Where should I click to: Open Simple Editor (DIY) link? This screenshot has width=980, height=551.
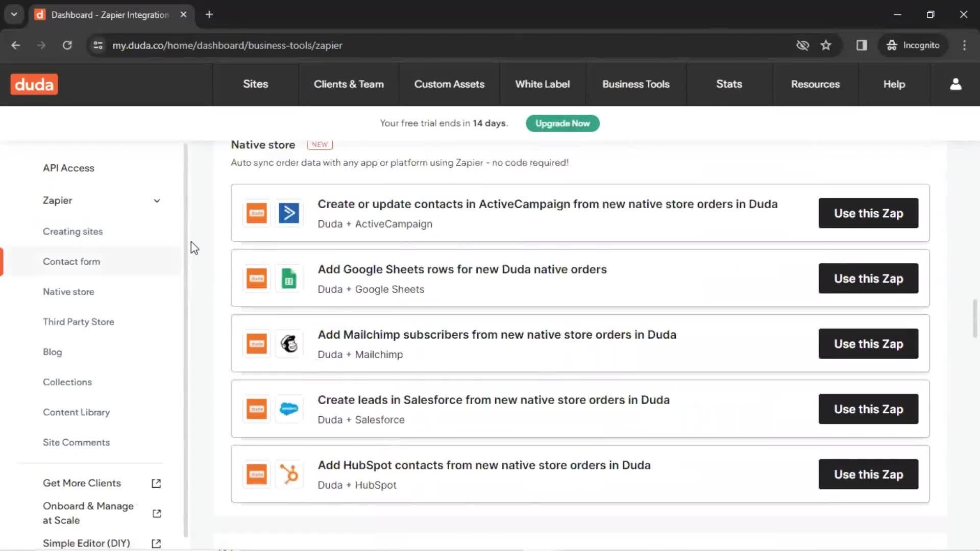[86, 543]
